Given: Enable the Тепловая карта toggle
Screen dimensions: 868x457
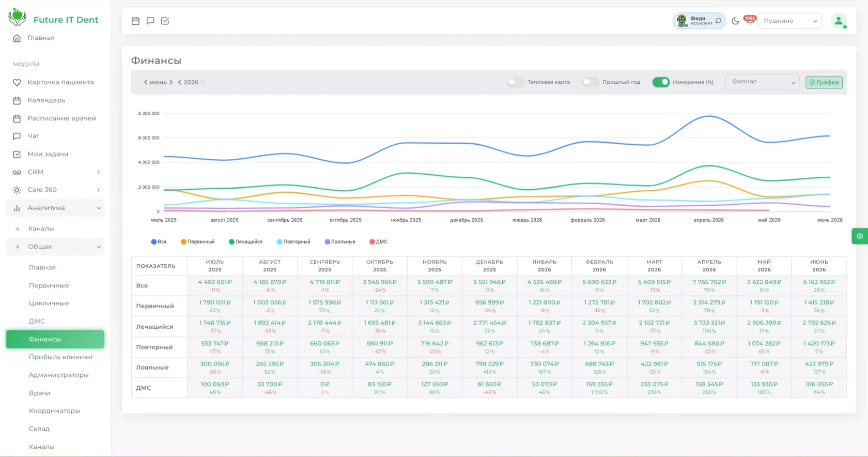Looking at the screenshot, I should pyautogui.click(x=515, y=82).
